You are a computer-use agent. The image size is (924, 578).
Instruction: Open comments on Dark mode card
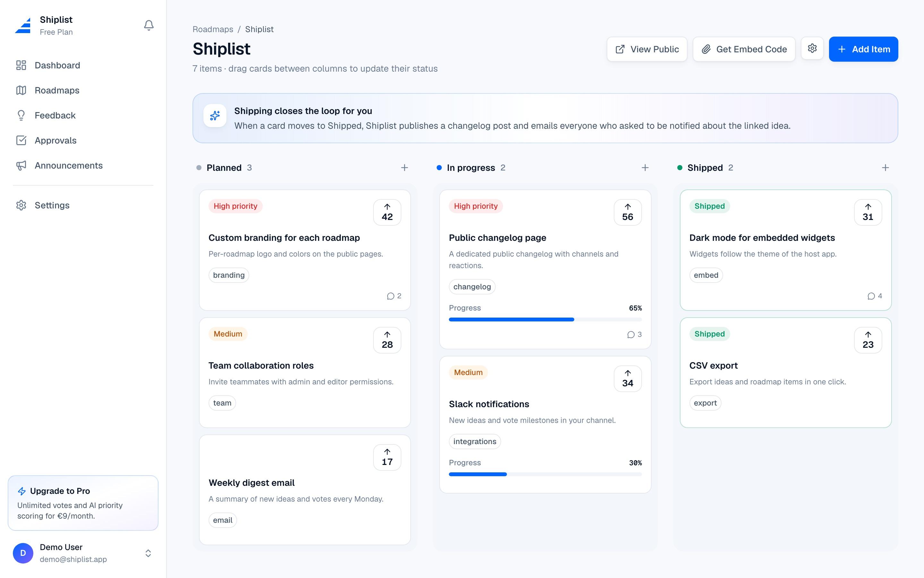[x=875, y=296]
